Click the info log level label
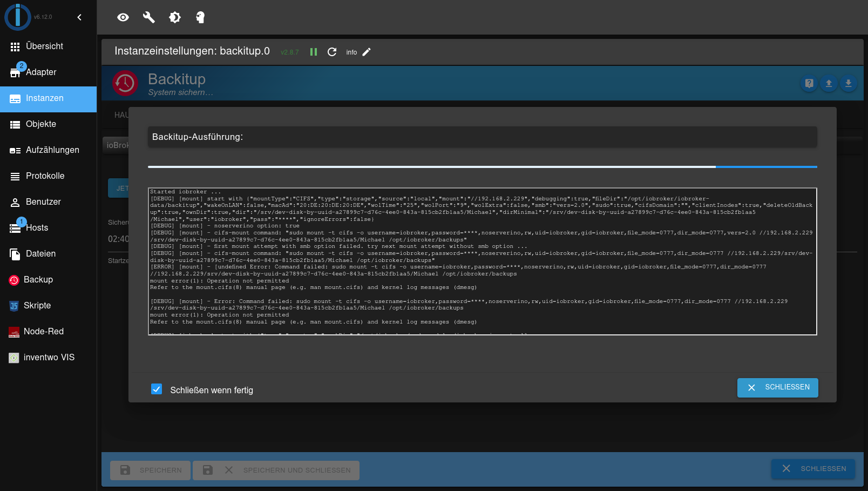This screenshot has height=491, width=868. coord(351,52)
